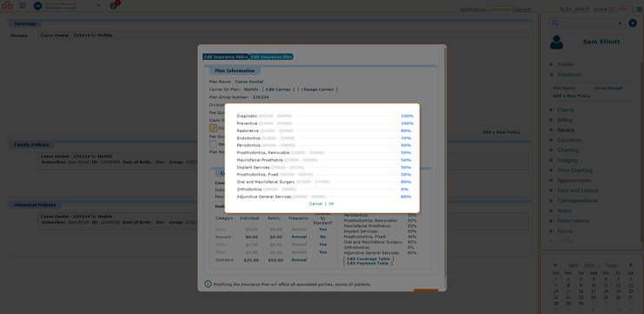The width and height of the screenshot is (644, 314).
Task: Expand the Charting section
Action: [x=568, y=150]
